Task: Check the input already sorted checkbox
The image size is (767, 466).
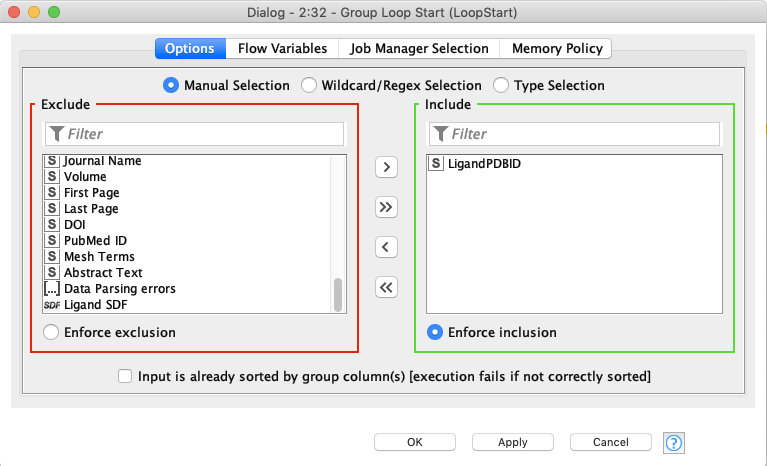Action: (x=125, y=377)
